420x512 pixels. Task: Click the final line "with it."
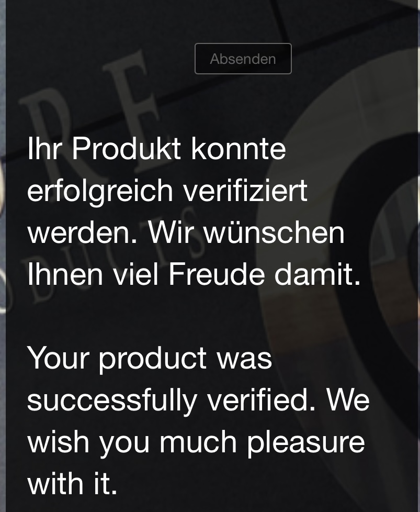[x=72, y=484]
